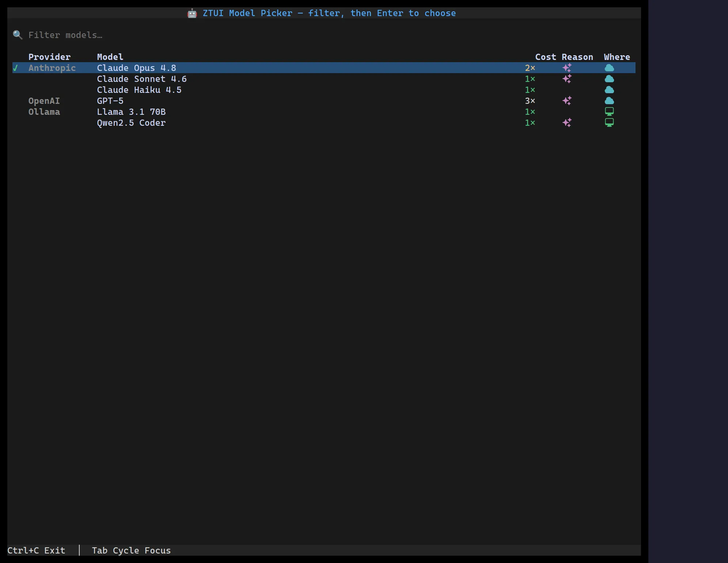This screenshot has width=728, height=563.
Task: Click the cloud icon for Claude Opus 4.8
Action: click(x=609, y=68)
